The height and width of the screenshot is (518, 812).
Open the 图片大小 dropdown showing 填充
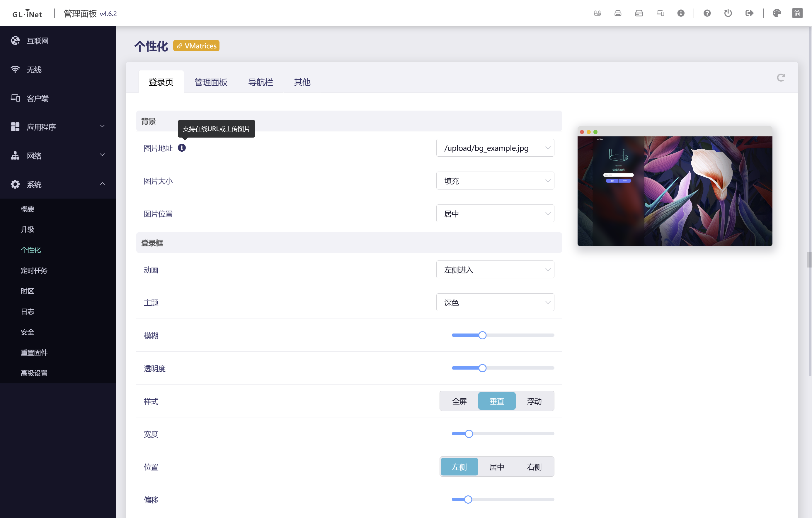point(495,181)
